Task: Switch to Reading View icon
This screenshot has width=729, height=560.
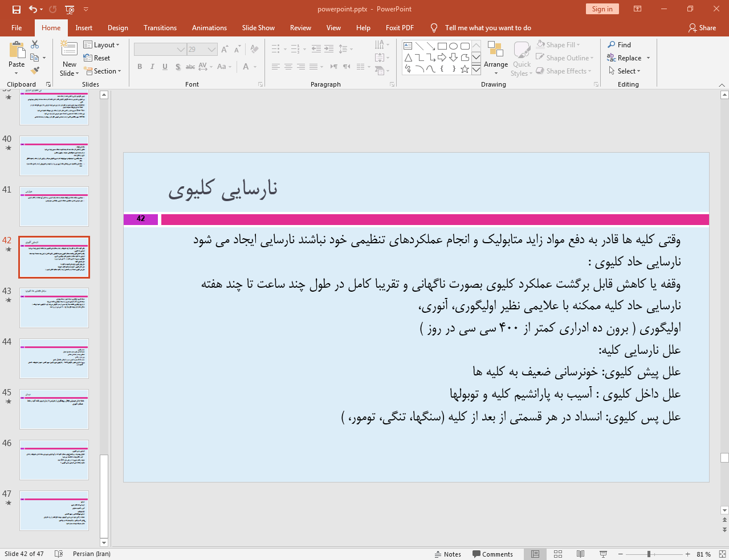Action: click(x=580, y=554)
